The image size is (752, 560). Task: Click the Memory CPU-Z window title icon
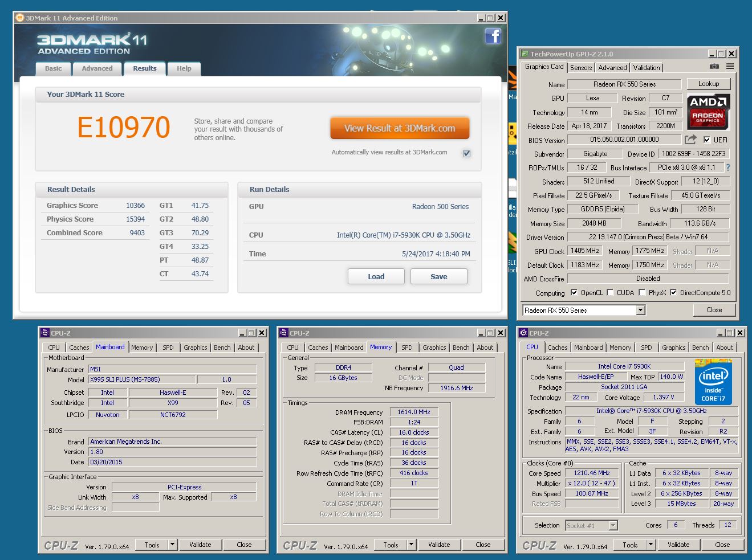pyautogui.click(x=284, y=333)
